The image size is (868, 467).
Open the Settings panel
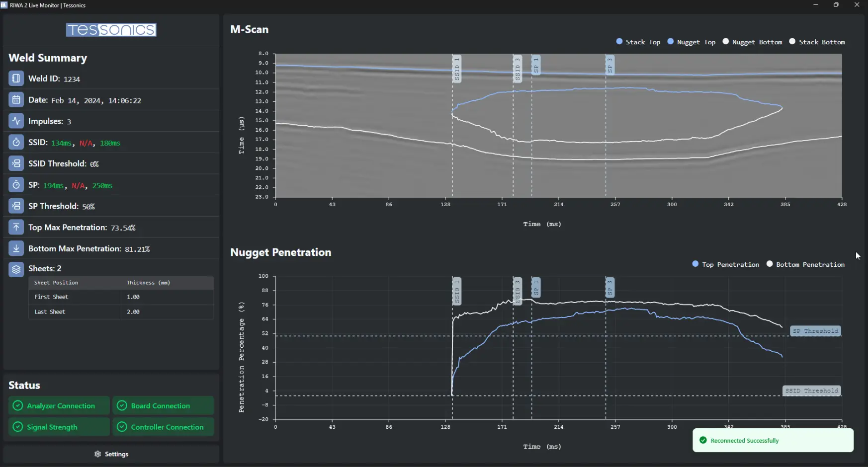point(111,454)
